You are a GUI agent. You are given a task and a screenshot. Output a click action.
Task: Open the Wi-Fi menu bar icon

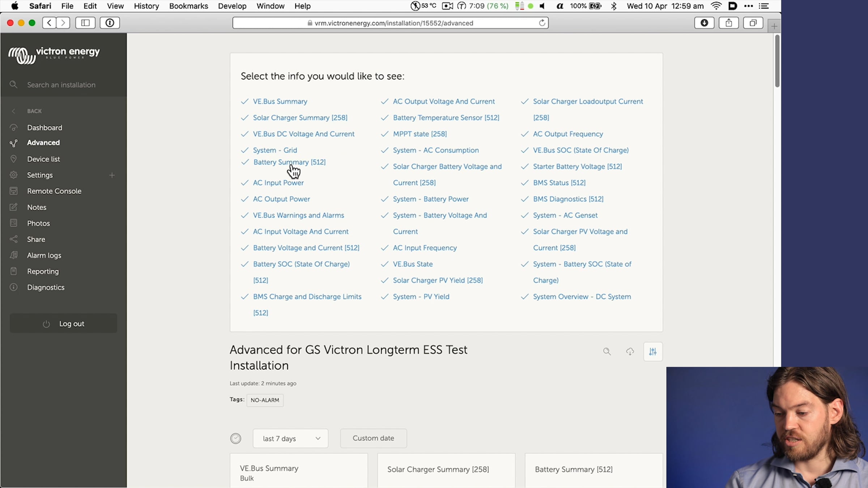click(716, 6)
